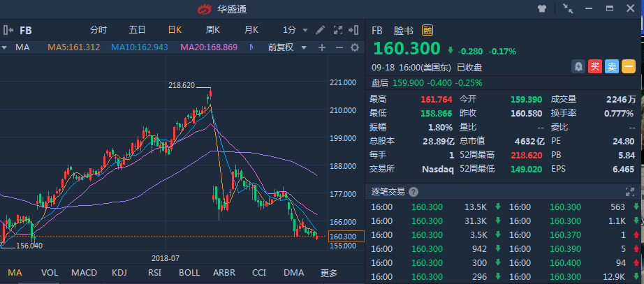Click the 最高 value 161.764
644x284 pixels.
436,99
